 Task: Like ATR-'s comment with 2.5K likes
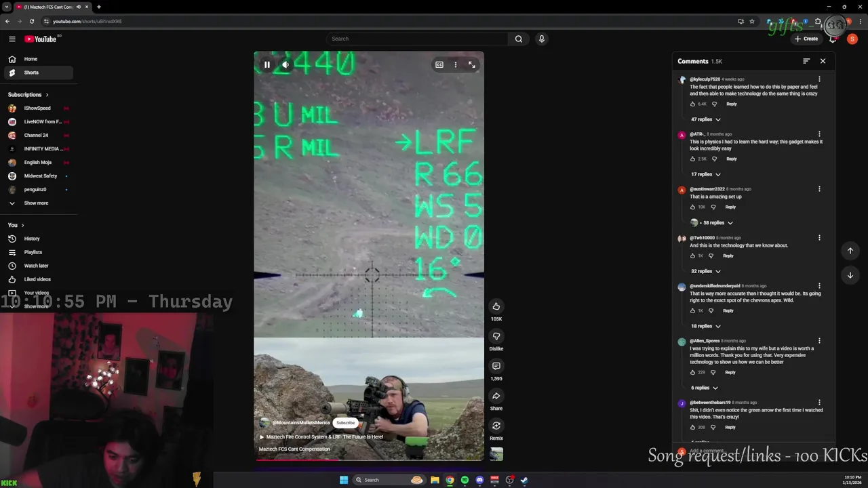692,159
